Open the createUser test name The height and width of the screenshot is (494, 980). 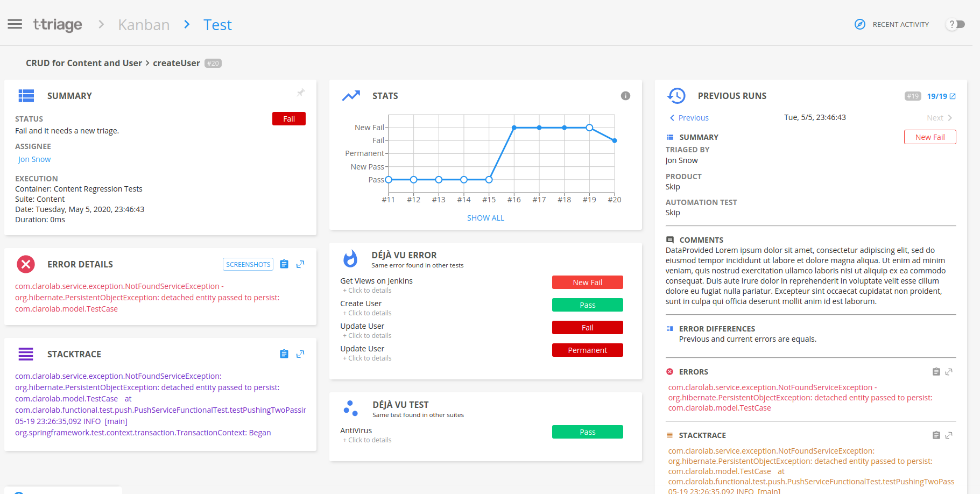177,63
